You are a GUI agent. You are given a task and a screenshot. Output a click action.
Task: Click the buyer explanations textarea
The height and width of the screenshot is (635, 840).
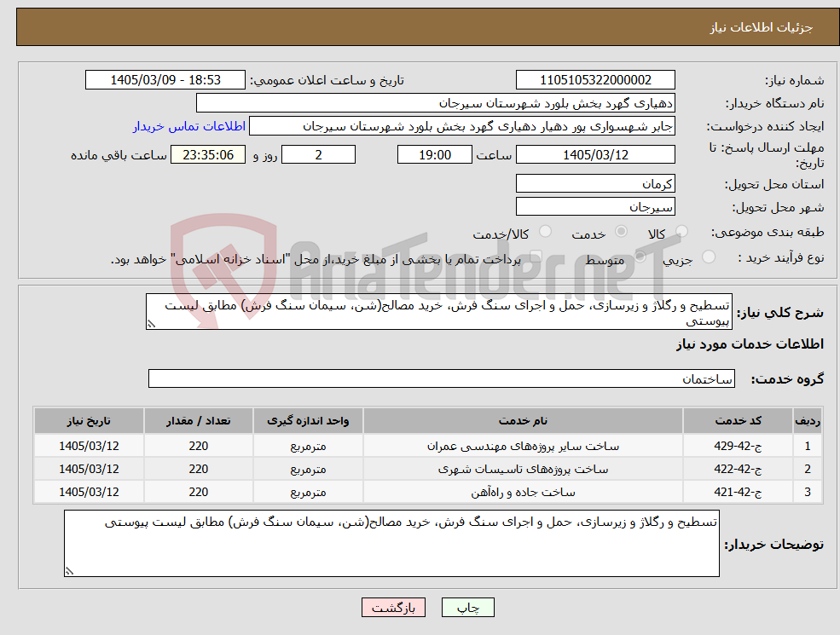(x=391, y=544)
